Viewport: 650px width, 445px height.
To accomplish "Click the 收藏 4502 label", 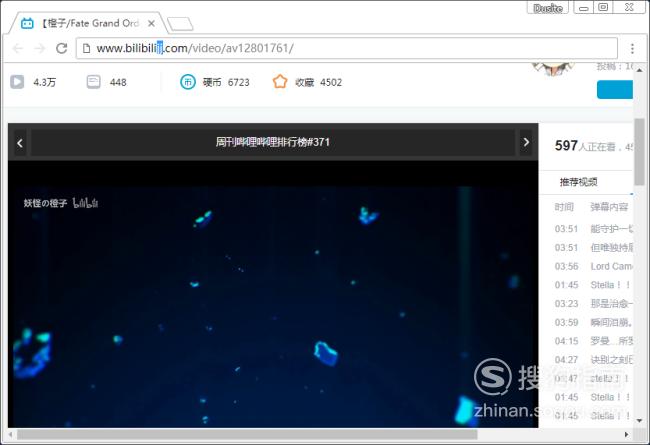I will (318, 83).
